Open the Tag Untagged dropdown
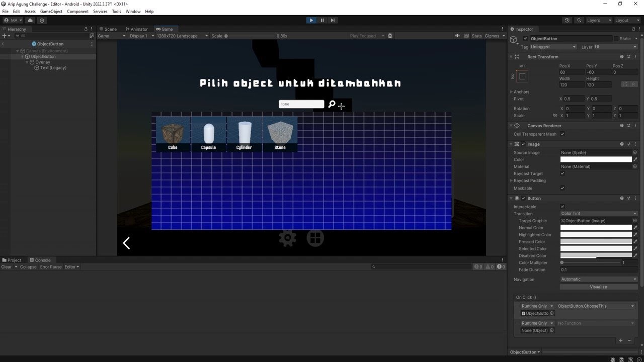644x362 pixels. [553, 47]
